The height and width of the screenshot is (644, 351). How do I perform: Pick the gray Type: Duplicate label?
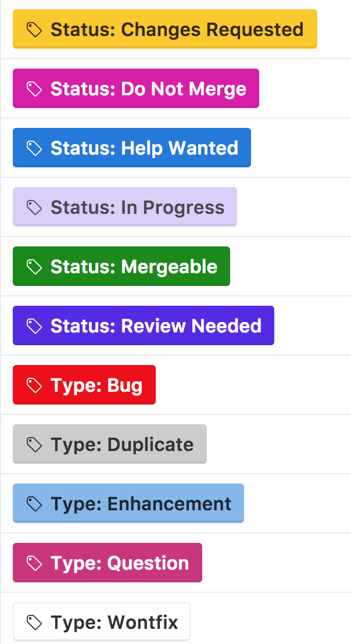click(109, 443)
